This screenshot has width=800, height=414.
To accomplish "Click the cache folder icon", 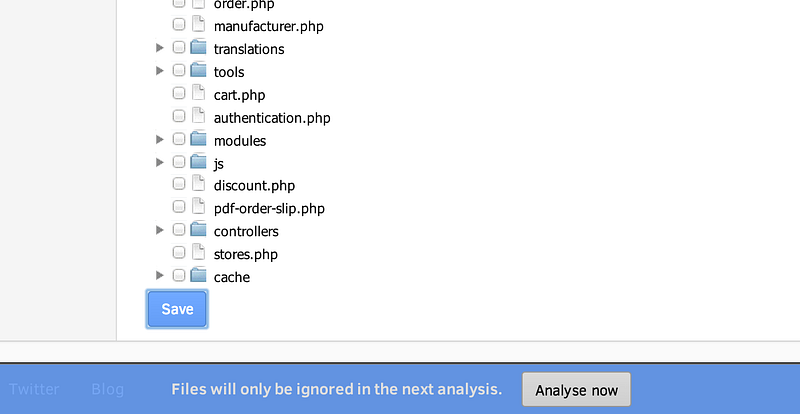I will [198, 275].
